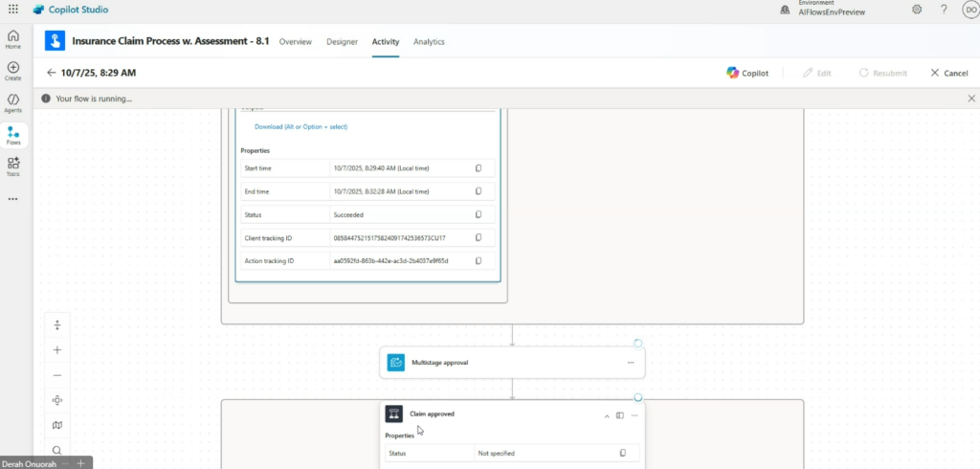The image size is (980, 469).
Task: Click the zoom in plus control
Action: click(x=57, y=350)
